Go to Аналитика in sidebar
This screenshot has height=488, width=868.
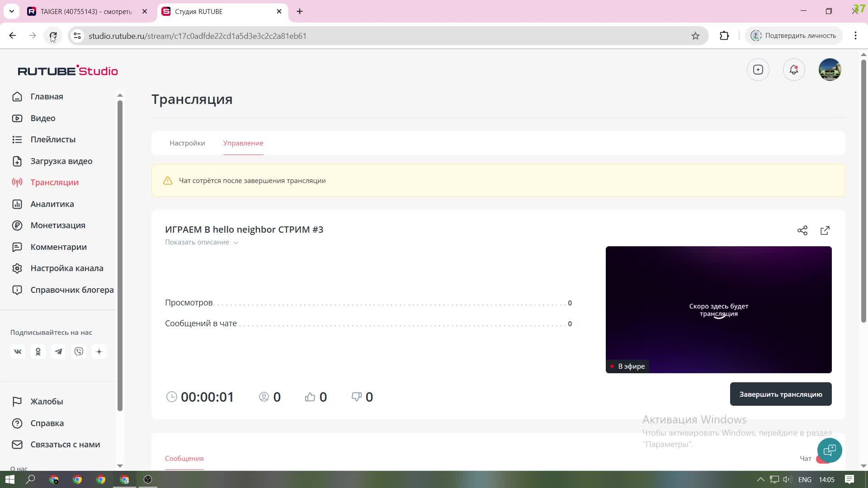tap(52, 204)
